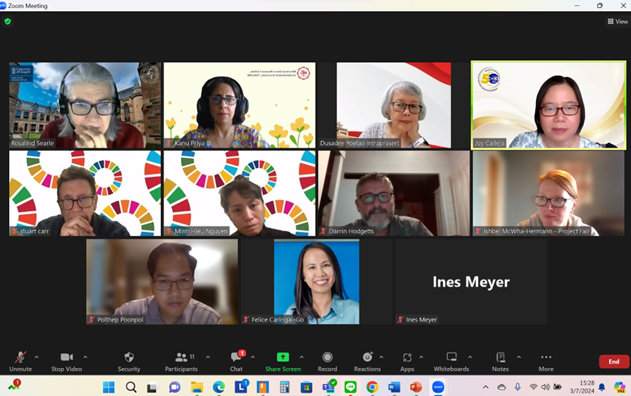Expand the arrow beside Whiteboards
This screenshot has height=396, width=631.
coord(470,357)
